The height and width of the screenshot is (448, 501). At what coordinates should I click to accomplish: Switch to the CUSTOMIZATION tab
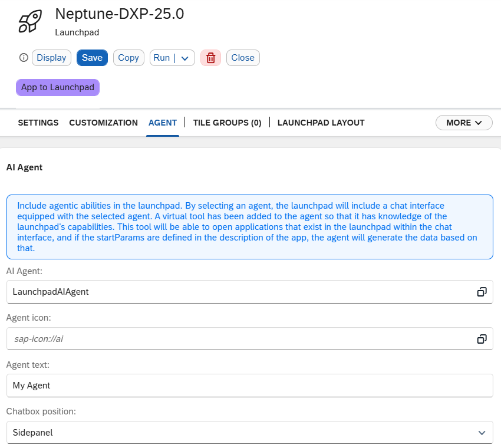point(104,123)
